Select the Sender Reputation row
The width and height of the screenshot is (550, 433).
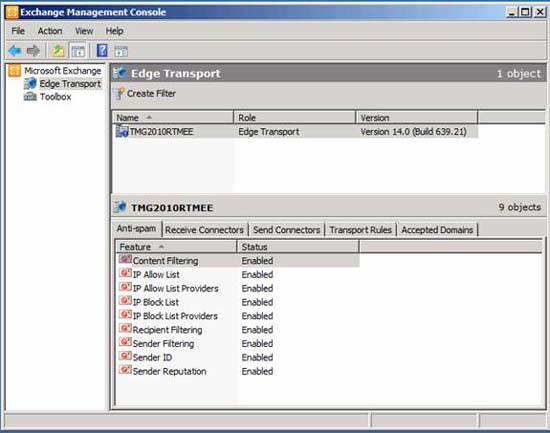[238, 371]
